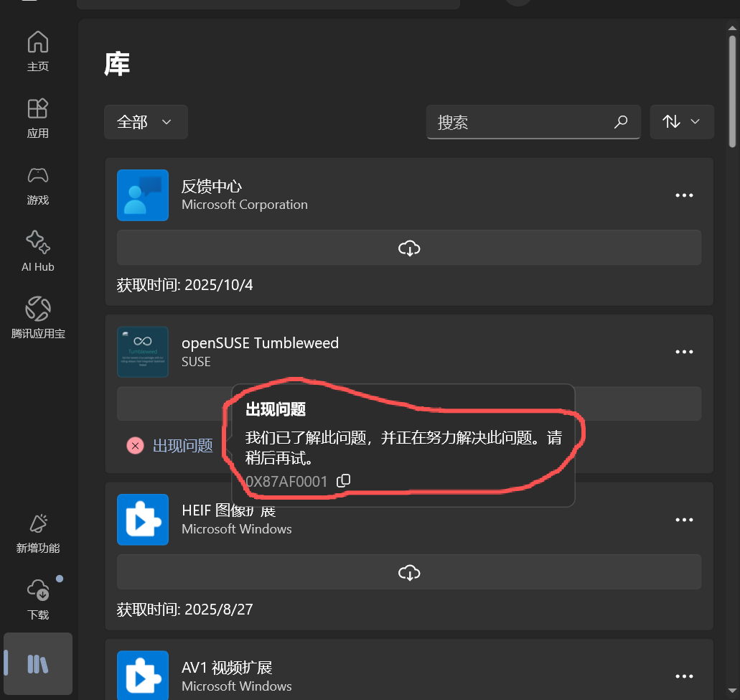Viewport: 740px width, 700px height.
Task: Open the 下载 downloads page
Action: [x=38, y=599]
